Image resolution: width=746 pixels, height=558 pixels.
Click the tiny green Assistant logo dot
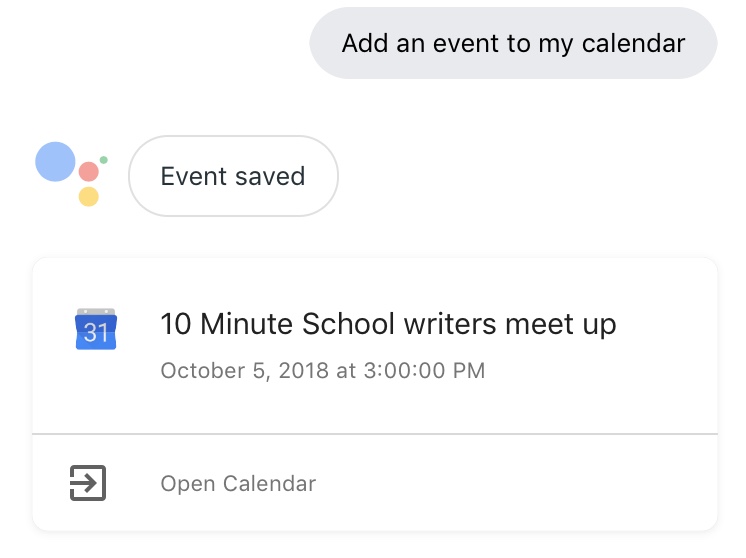[104, 160]
